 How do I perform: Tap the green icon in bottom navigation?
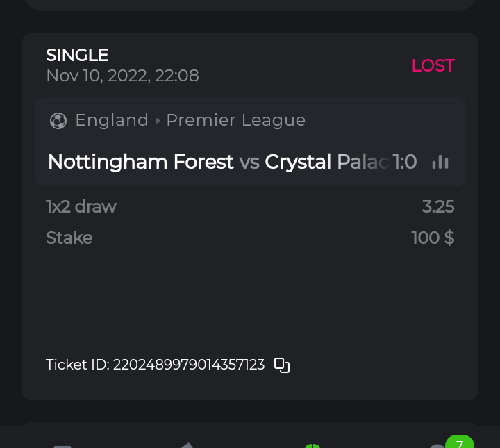(x=312, y=445)
